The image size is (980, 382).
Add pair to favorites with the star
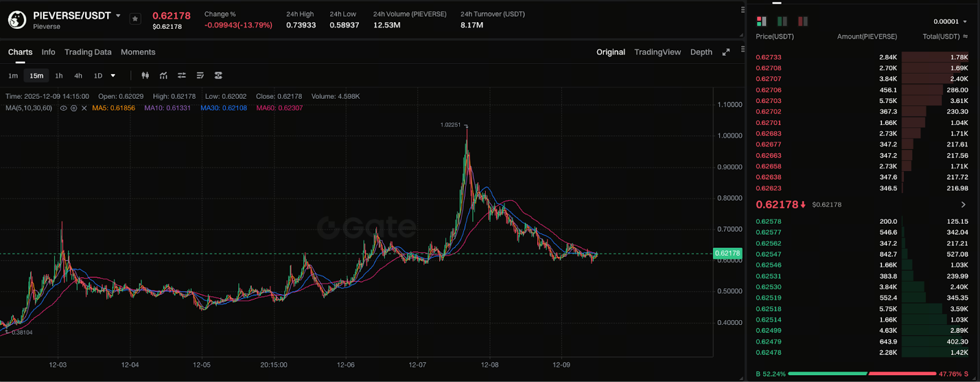pyautogui.click(x=135, y=19)
